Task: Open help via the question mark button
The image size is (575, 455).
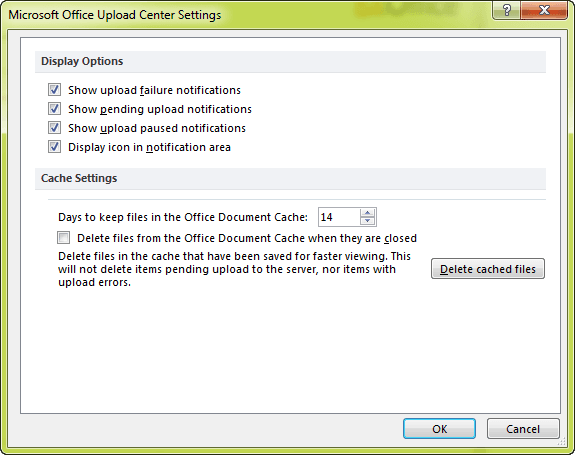Action: [x=506, y=10]
